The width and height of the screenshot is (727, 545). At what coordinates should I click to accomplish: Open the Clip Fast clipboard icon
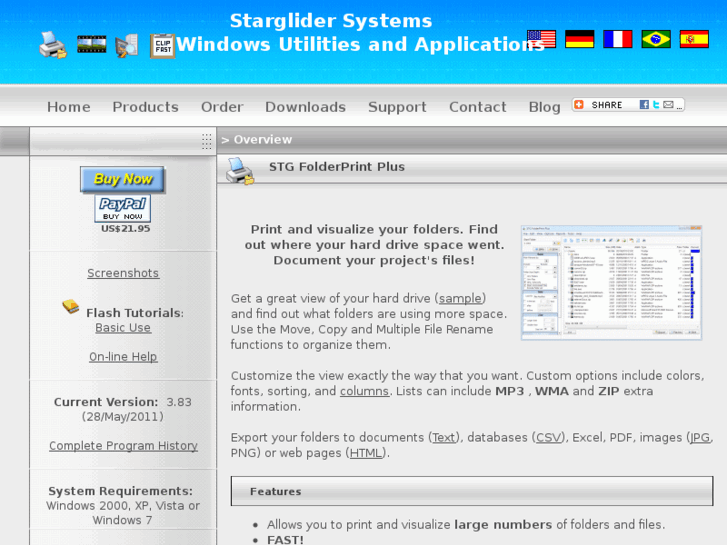(x=162, y=46)
